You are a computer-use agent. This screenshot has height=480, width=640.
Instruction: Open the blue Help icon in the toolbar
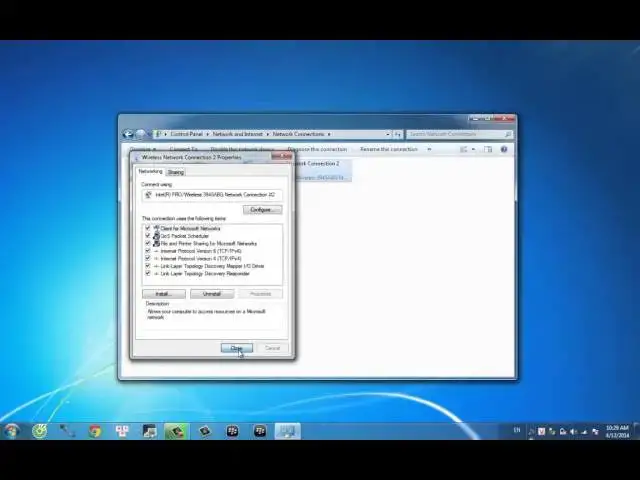[504, 149]
